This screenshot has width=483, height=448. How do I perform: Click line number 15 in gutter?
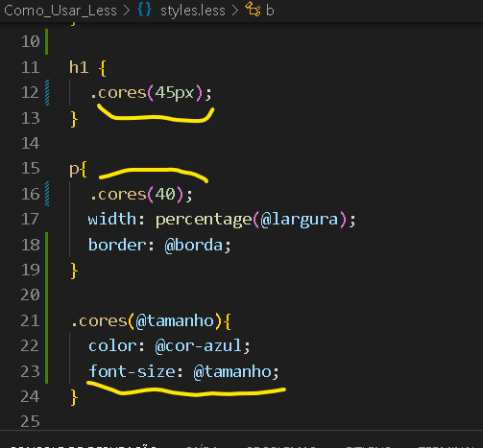[x=31, y=169]
